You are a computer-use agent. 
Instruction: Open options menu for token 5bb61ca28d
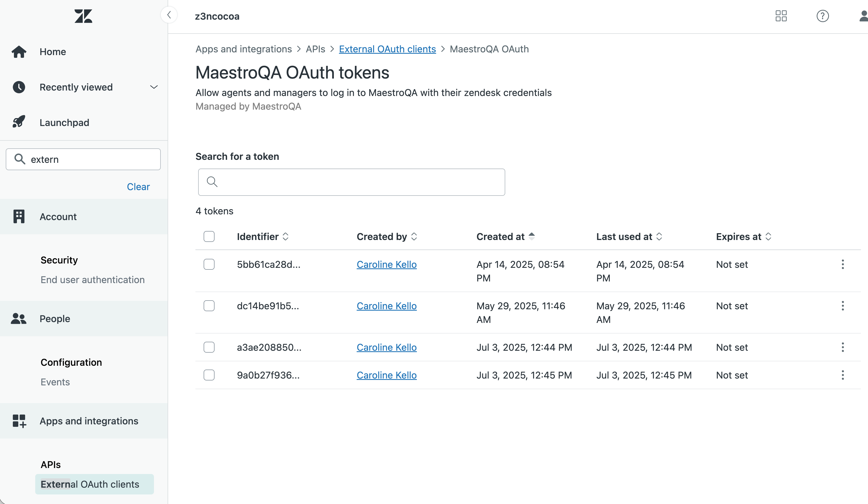pos(843,264)
